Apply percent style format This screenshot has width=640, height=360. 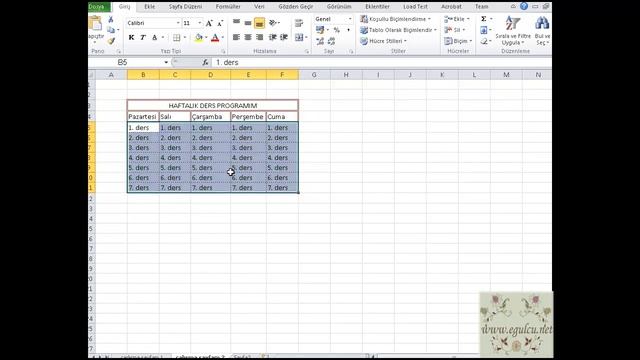point(336,30)
